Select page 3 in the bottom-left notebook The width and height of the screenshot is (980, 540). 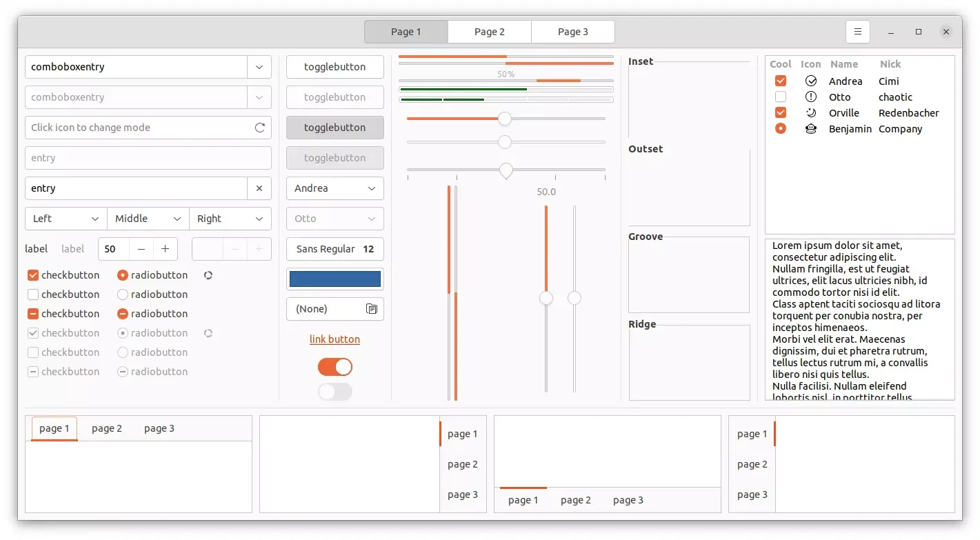point(159,428)
